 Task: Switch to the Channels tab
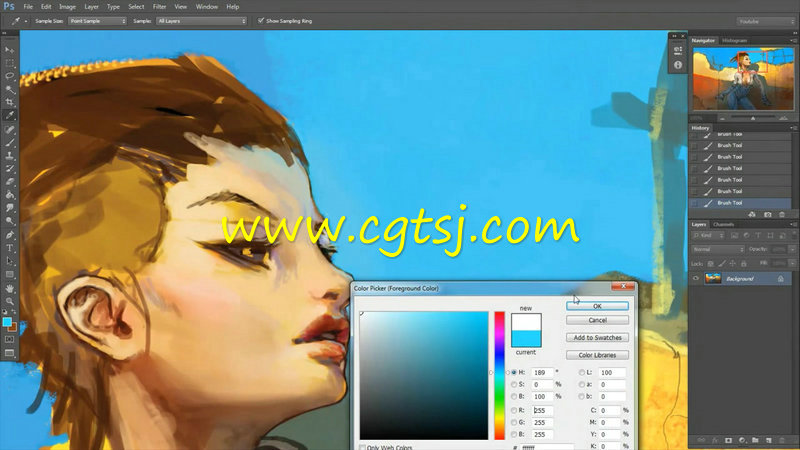(x=723, y=224)
